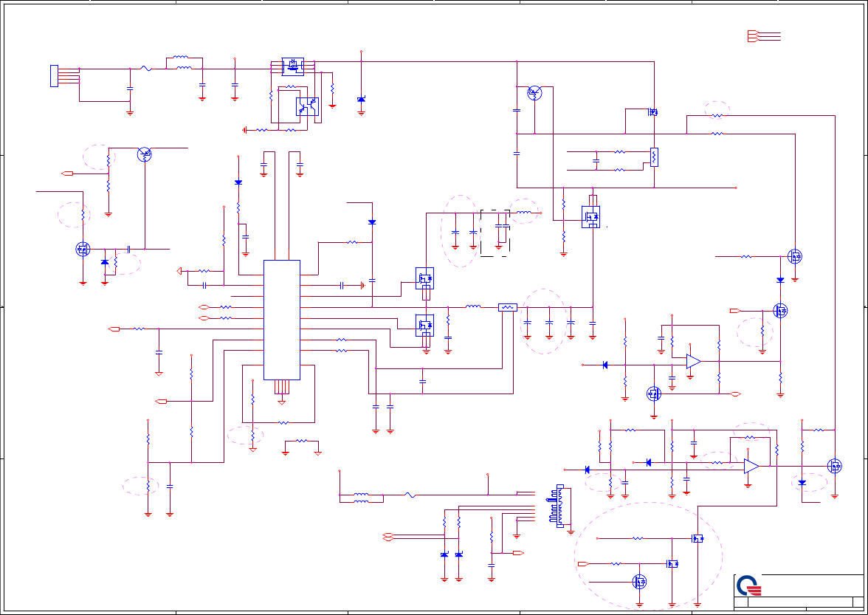Select the black dashed rectangle around two capacitors
This screenshot has width=868, height=615.
tap(495, 233)
